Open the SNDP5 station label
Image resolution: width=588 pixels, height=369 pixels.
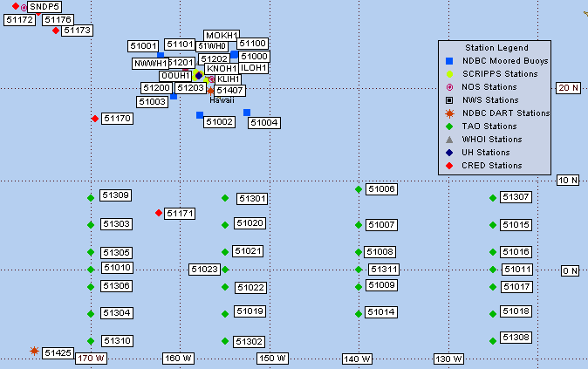click(44, 7)
